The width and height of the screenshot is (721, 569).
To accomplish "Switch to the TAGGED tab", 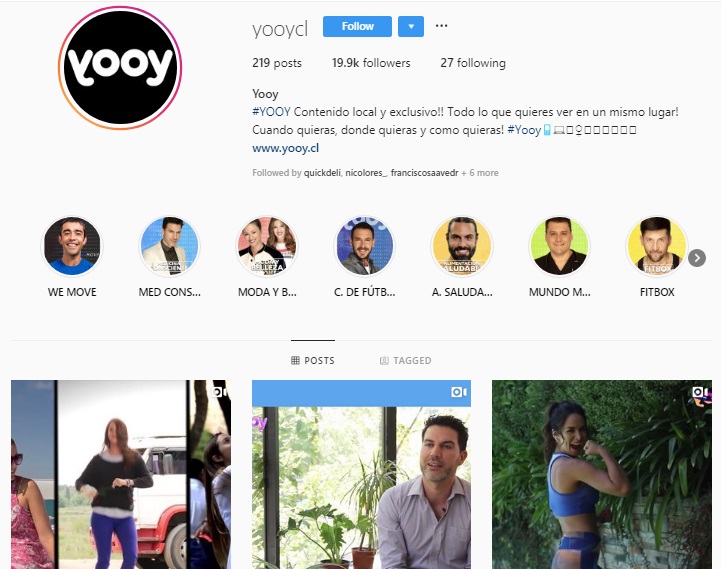I will coord(406,360).
